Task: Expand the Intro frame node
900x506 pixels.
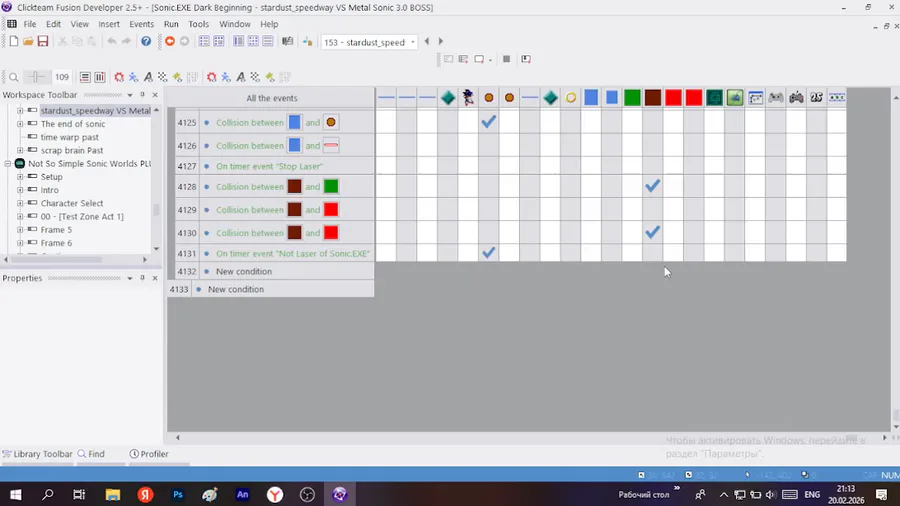Action: pyautogui.click(x=20, y=190)
